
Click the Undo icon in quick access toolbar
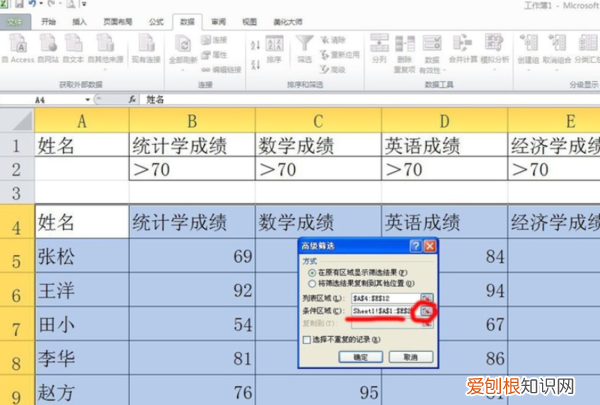pos(33,4)
